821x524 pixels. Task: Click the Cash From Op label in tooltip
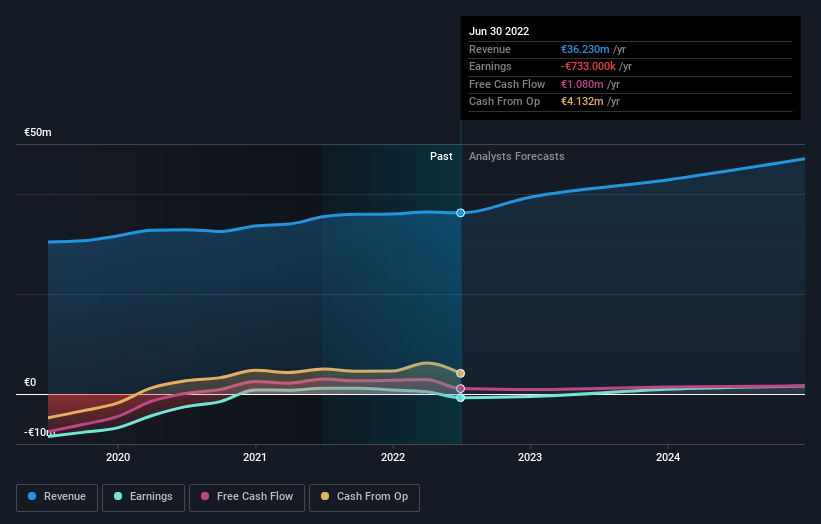(504, 102)
